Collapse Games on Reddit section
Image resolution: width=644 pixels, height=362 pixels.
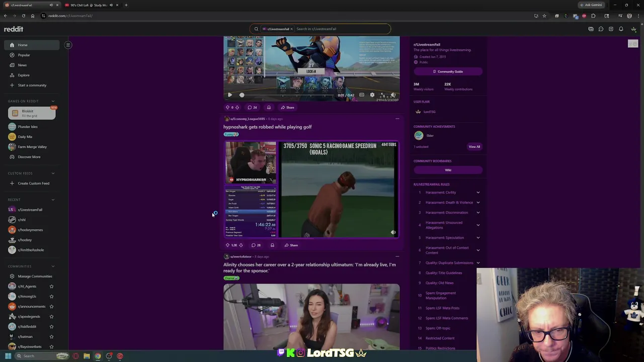[x=53, y=101]
